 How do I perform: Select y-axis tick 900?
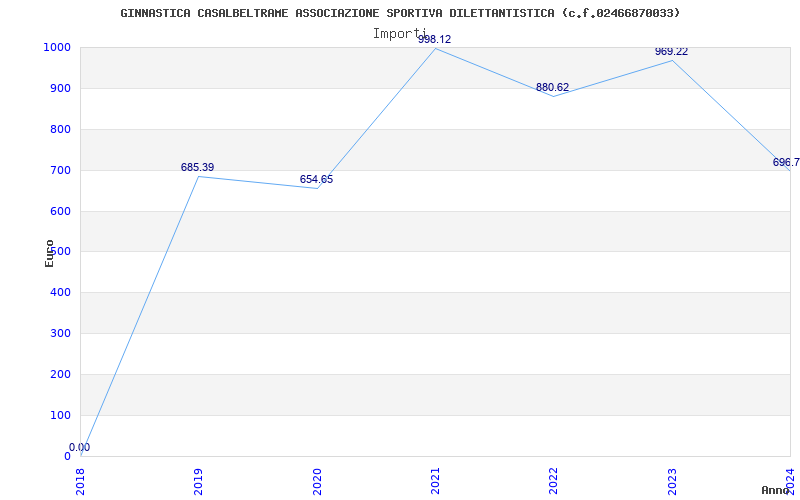(x=60, y=88)
